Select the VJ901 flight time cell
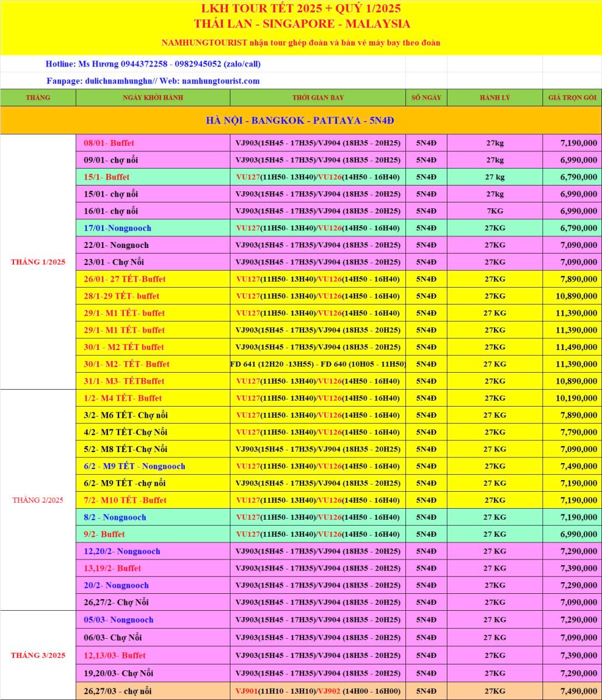 (317, 691)
